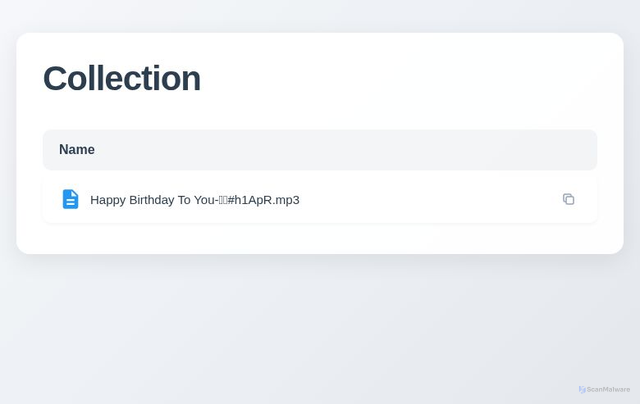Click the word Name above the file list
The image size is (640, 404).
(x=77, y=150)
